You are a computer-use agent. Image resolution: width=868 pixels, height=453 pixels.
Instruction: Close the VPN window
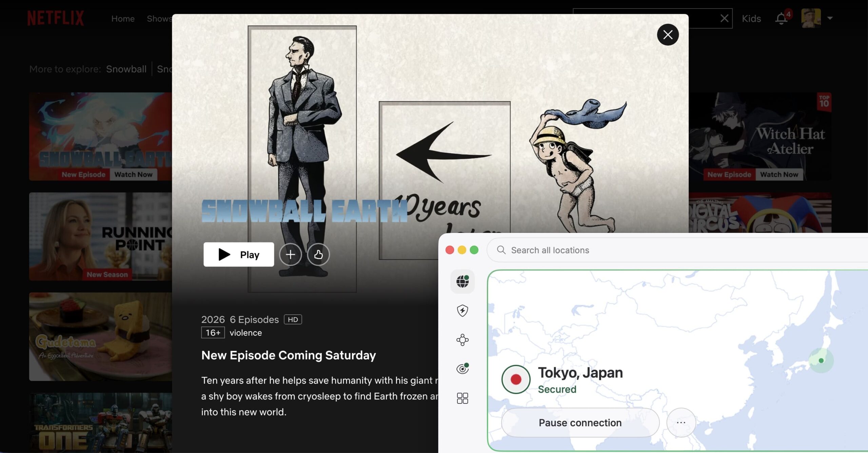(450, 250)
